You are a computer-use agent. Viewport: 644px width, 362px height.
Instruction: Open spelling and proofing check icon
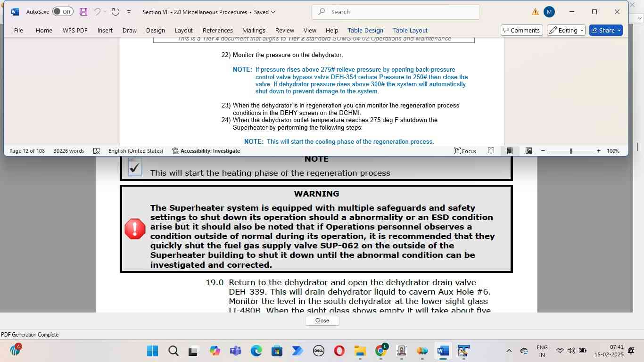(x=97, y=151)
